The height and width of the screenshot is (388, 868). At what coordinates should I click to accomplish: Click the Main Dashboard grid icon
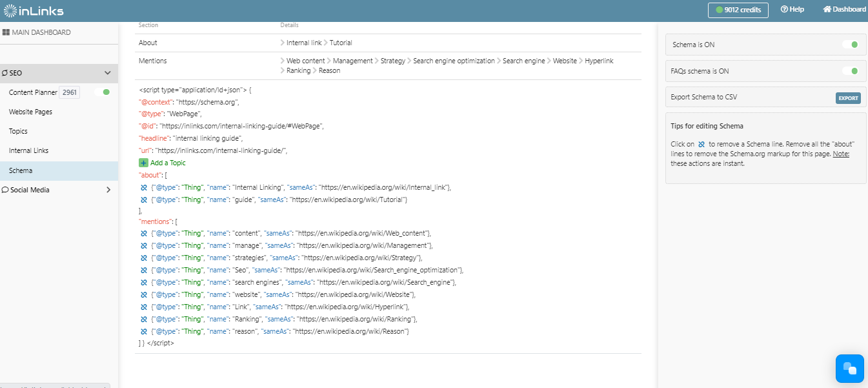coord(6,32)
